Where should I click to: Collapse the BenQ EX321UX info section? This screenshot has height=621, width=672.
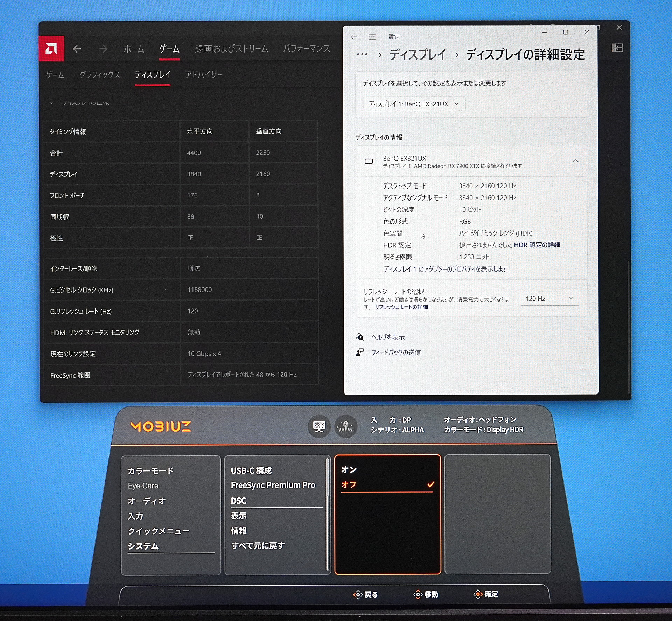576,161
